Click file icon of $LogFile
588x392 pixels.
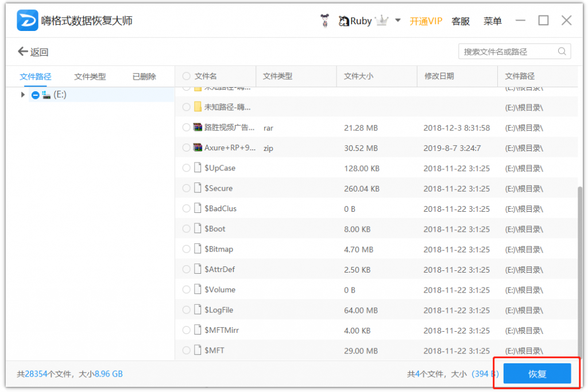(x=198, y=309)
